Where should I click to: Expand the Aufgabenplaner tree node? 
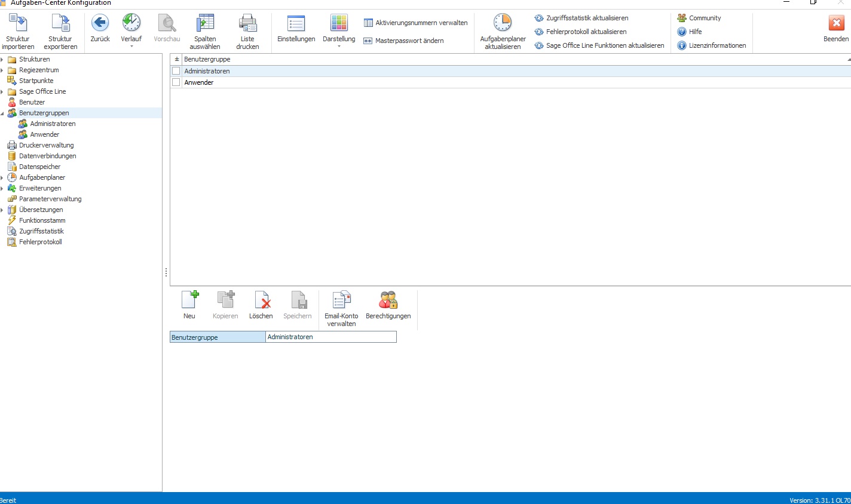click(x=2, y=177)
